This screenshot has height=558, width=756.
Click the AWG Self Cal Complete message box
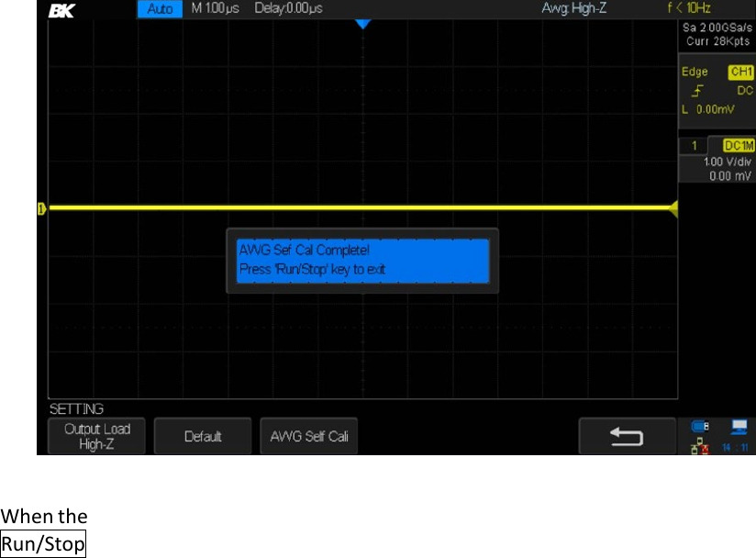point(362,261)
